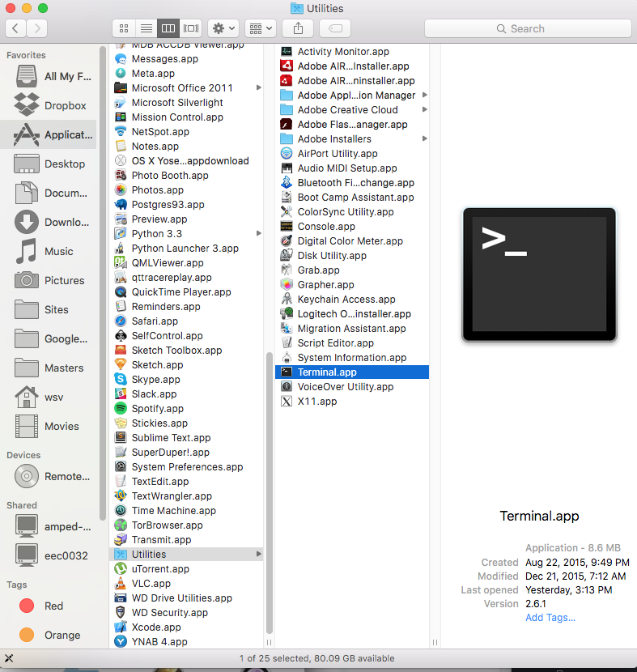The width and height of the screenshot is (637, 672).
Task: Select the VLC.app icon
Action: click(121, 583)
